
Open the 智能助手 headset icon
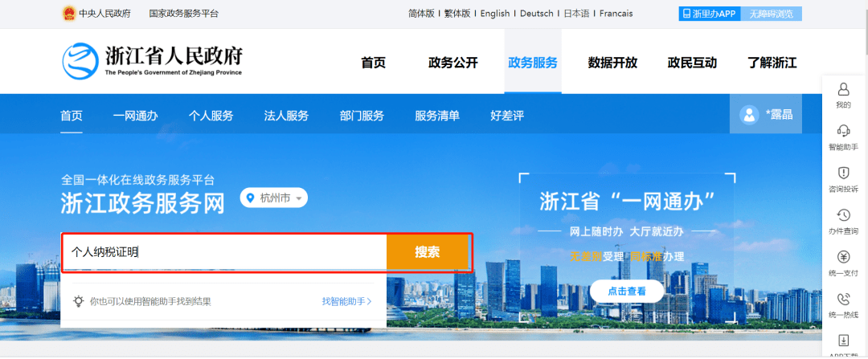(x=843, y=131)
